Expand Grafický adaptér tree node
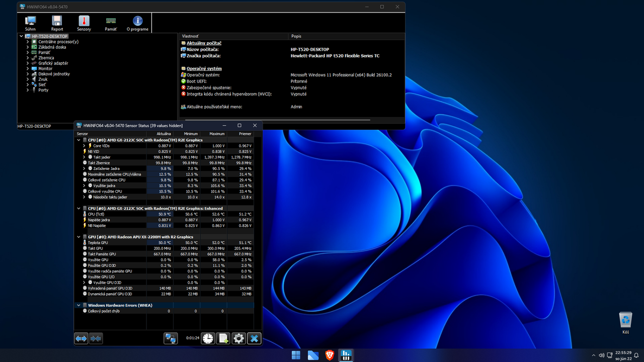Screen dimensions: 644x362 pos(28,63)
